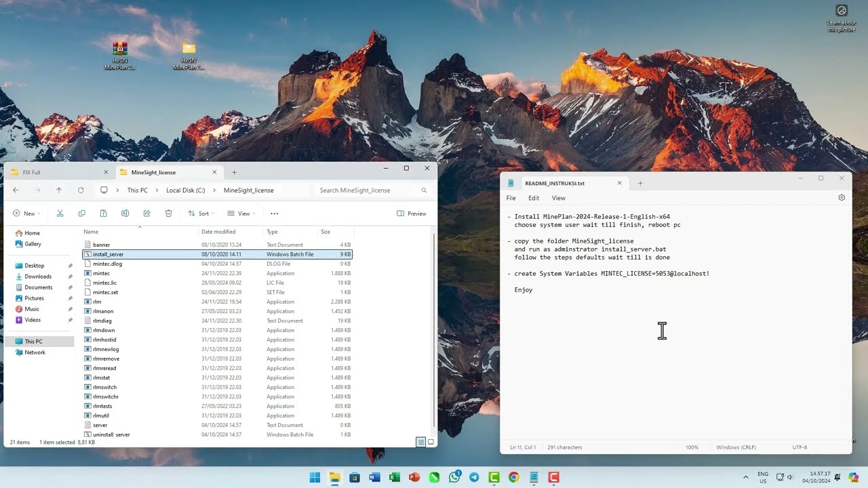Open WhatsApp from the taskbar

click(x=454, y=477)
